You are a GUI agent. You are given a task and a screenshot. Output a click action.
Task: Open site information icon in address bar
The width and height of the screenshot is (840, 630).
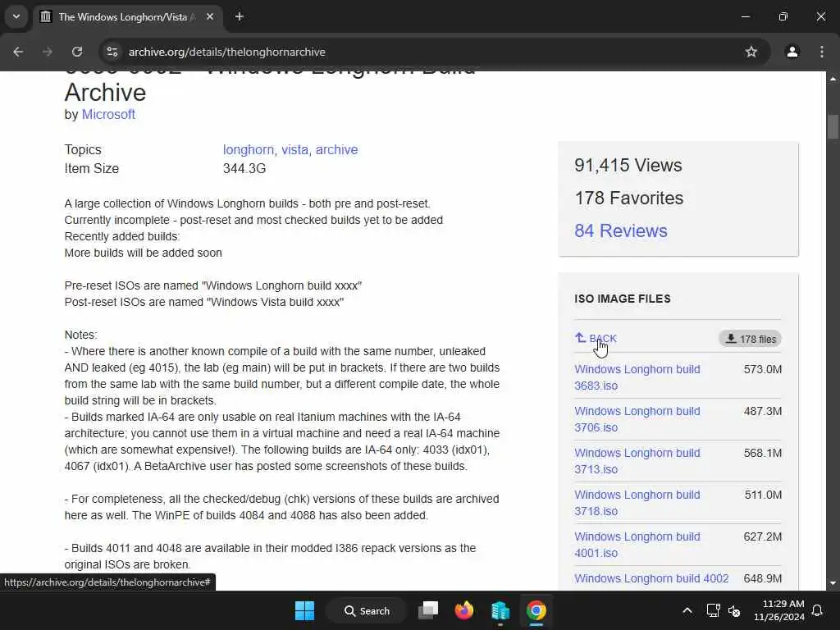[112, 52]
